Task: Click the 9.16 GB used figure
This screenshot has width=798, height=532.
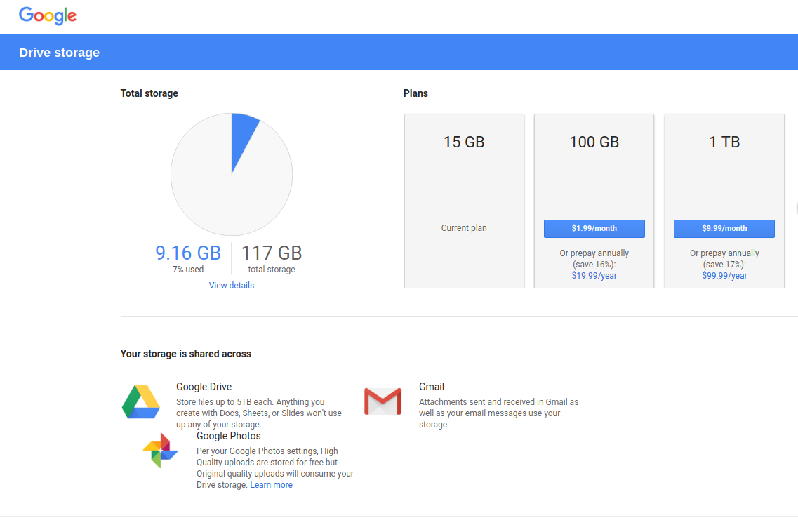Action: click(x=188, y=253)
